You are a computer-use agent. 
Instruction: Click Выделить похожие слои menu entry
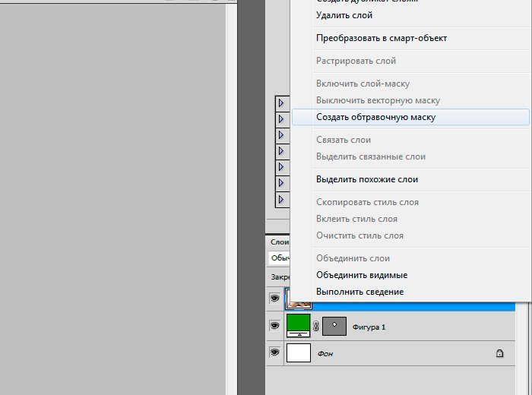coord(367,179)
